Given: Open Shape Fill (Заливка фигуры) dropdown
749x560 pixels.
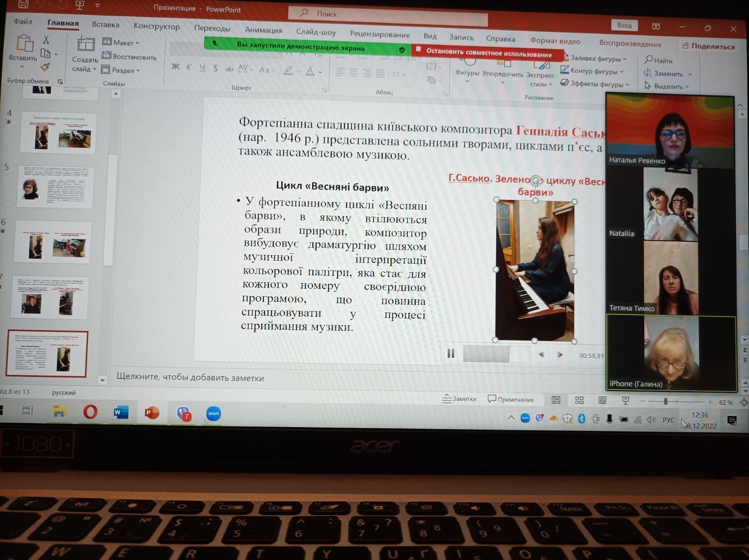Looking at the screenshot, I should (x=595, y=58).
